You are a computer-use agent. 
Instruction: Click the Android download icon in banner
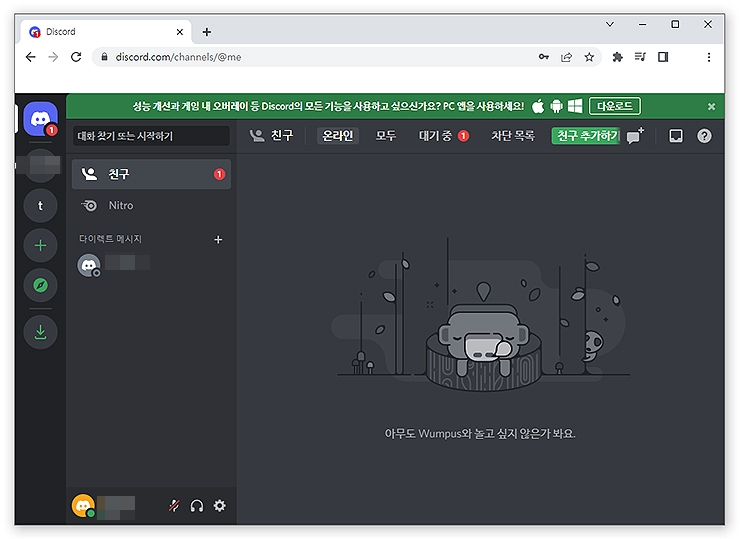(x=556, y=106)
